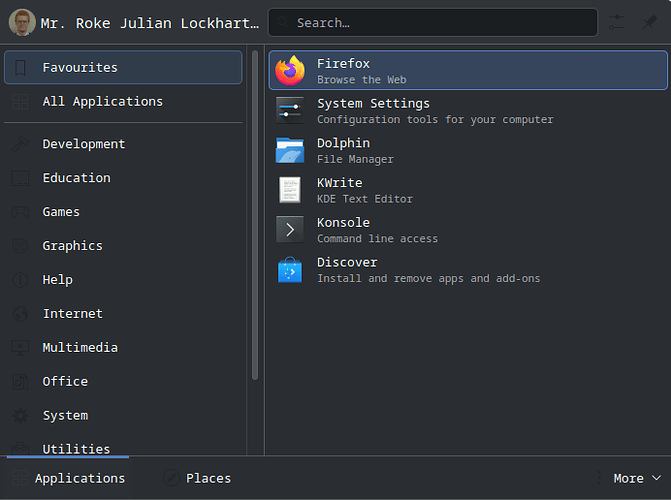Select the Graphics category
Viewport: 671px width, 500px height.
click(x=123, y=246)
